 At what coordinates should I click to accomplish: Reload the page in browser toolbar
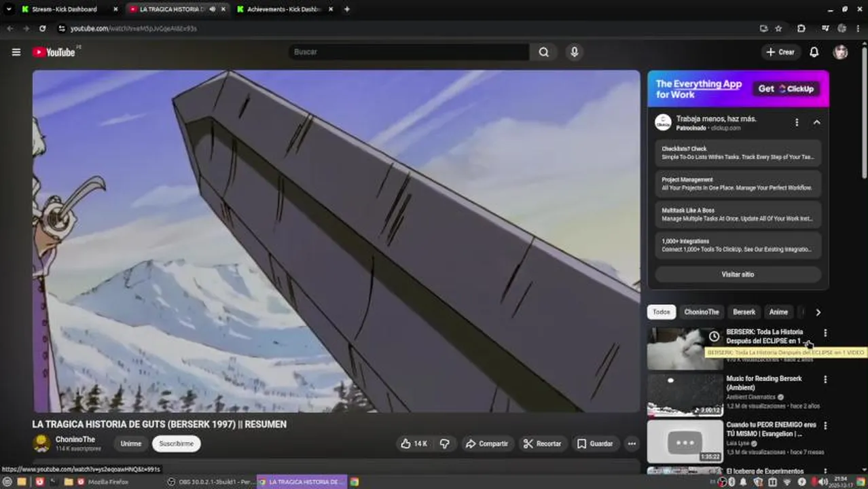coord(43,29)
